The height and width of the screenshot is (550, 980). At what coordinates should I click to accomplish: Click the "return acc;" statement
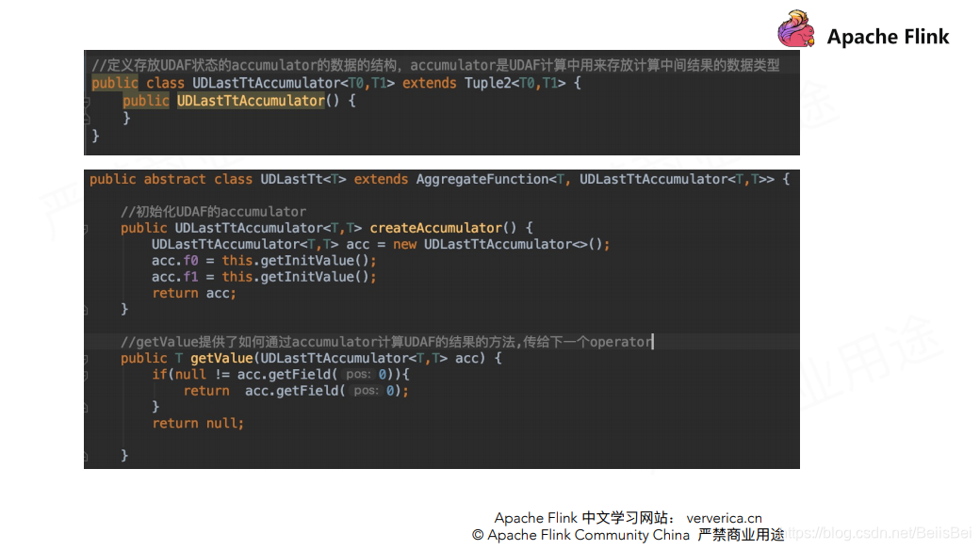point(194,293)
